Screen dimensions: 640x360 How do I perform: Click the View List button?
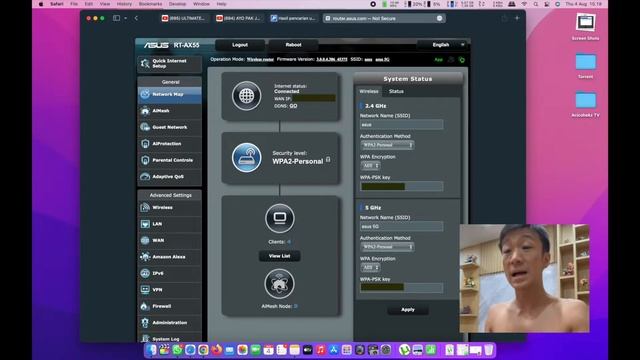(280, 256)
